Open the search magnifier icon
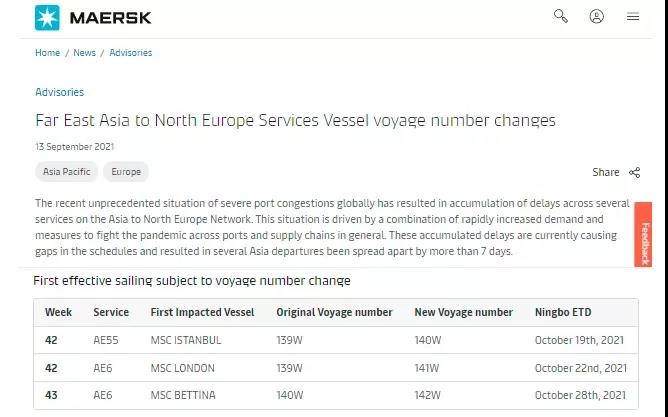 tap(561, 16)
